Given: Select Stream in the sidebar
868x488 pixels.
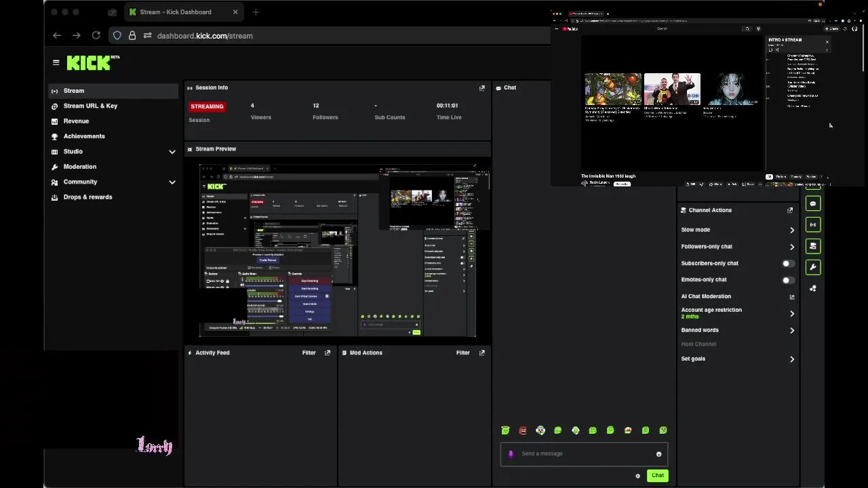Looking at the screenshot, I should tap(113, 91).
